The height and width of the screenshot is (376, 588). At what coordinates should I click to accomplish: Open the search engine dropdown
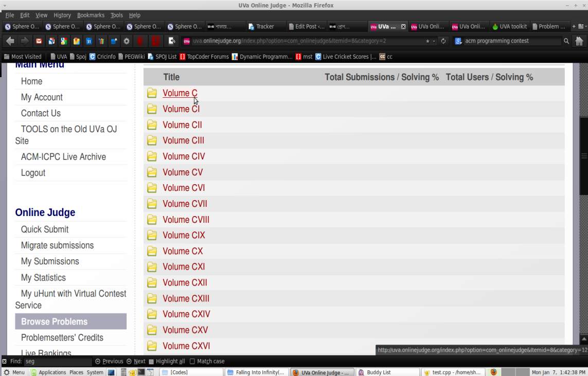click(458, 41)
